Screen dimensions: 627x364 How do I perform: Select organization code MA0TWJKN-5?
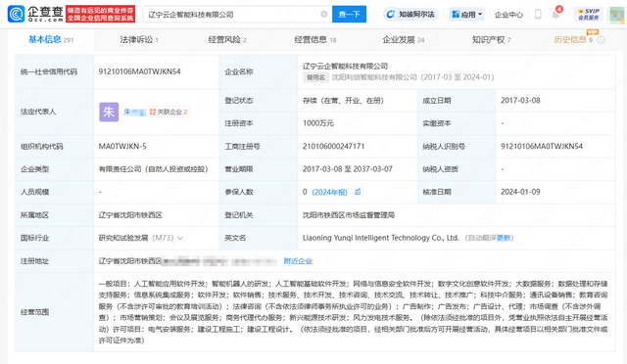click(x=122, y=146)
